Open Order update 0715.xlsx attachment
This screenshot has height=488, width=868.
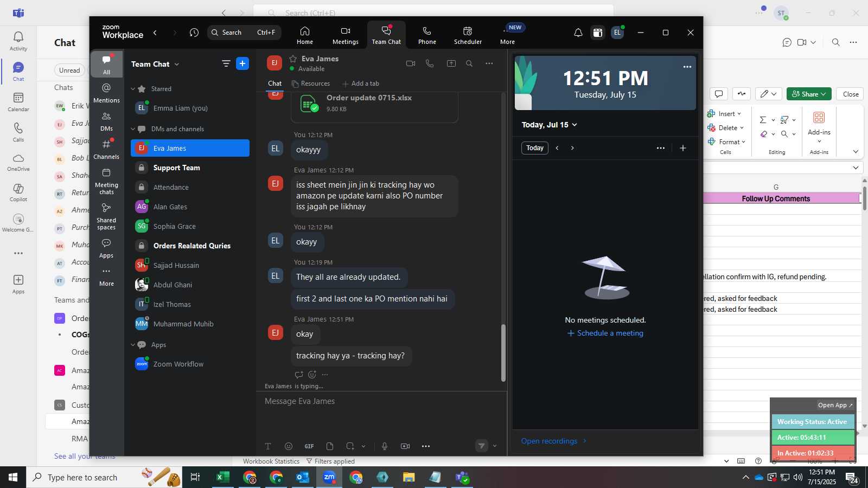(374, 103)
